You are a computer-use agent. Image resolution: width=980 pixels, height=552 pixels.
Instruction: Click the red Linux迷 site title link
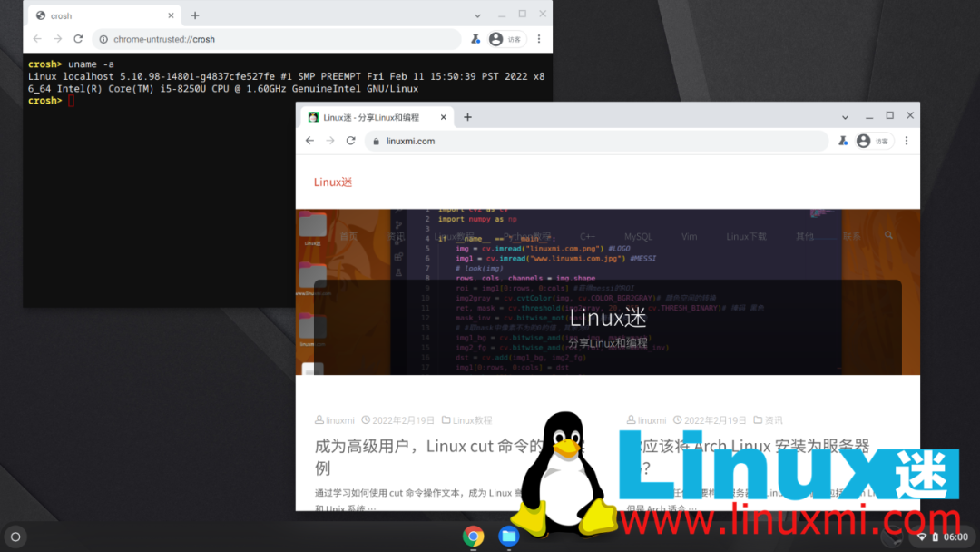(x=333, y=182)
